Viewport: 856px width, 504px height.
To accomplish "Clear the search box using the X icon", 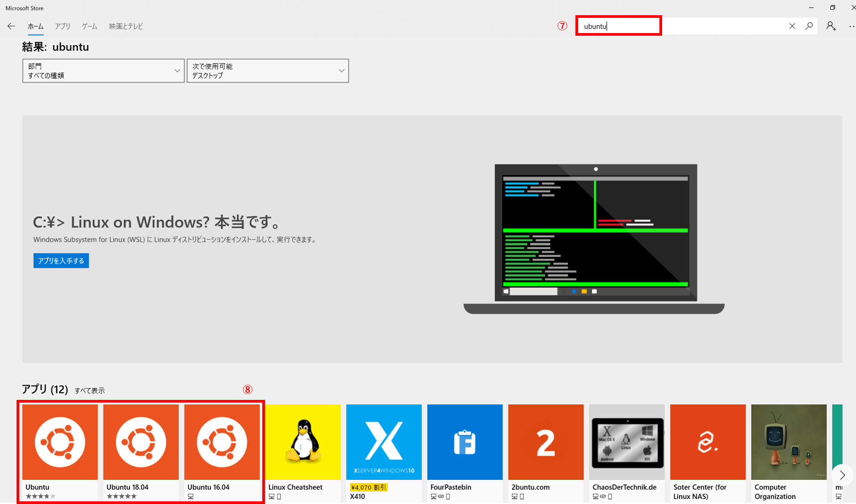I will 792,26.
